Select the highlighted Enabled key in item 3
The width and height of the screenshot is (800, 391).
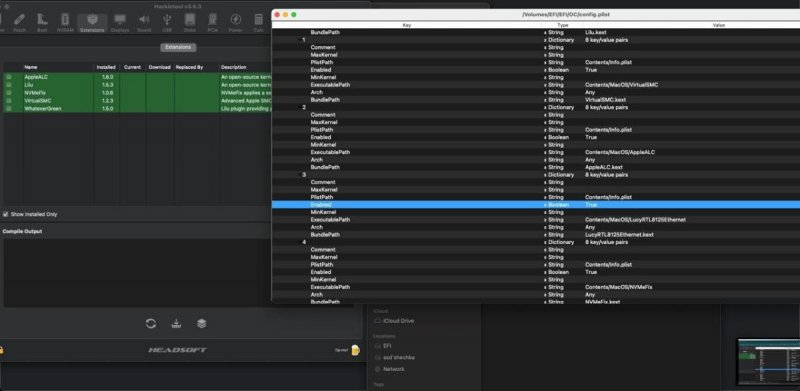321,205
